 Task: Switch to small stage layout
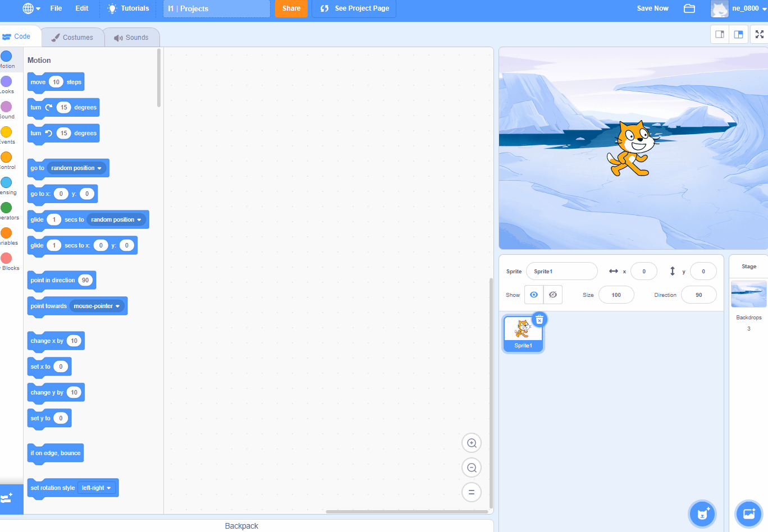[720, 34]
